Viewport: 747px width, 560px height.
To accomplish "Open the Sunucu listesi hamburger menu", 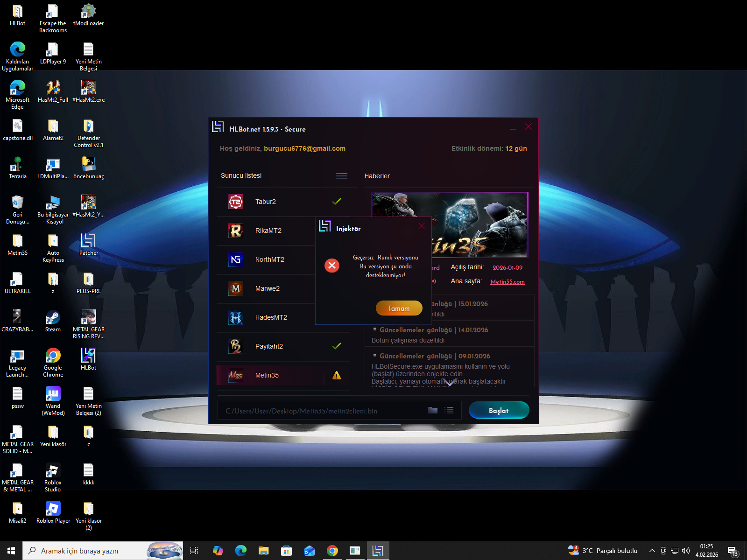I will [341, 176].
